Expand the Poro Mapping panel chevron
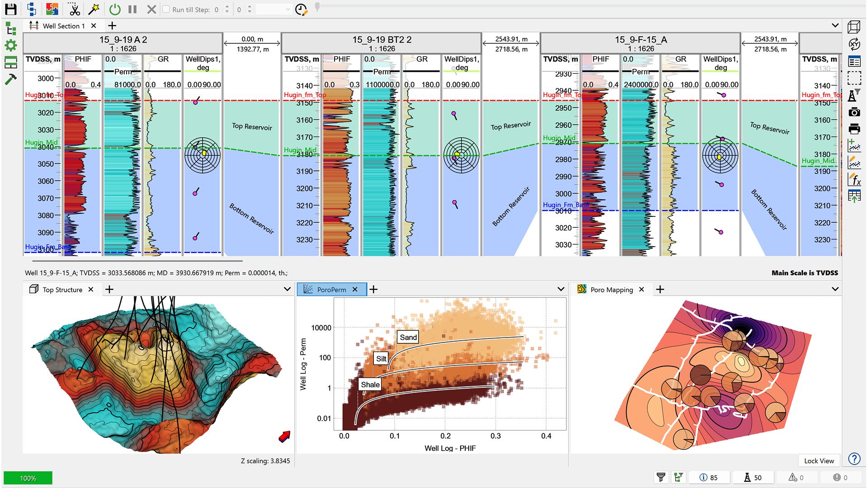868x488 pixels. pos(835,289)
